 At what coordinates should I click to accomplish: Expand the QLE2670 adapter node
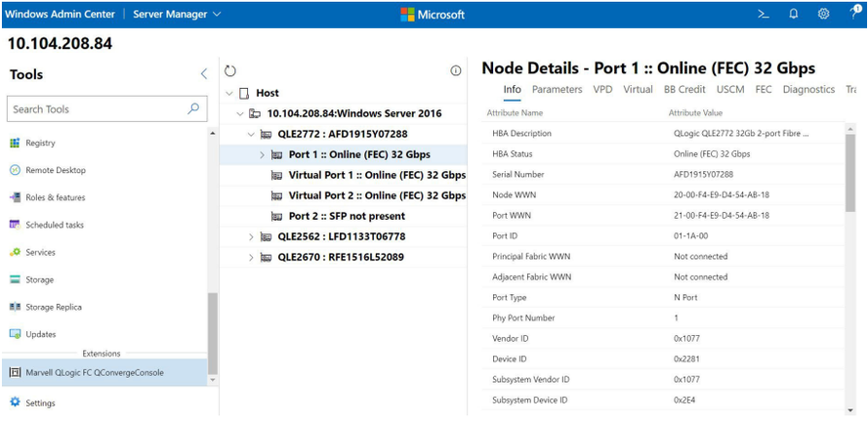[x=251, y=258]
